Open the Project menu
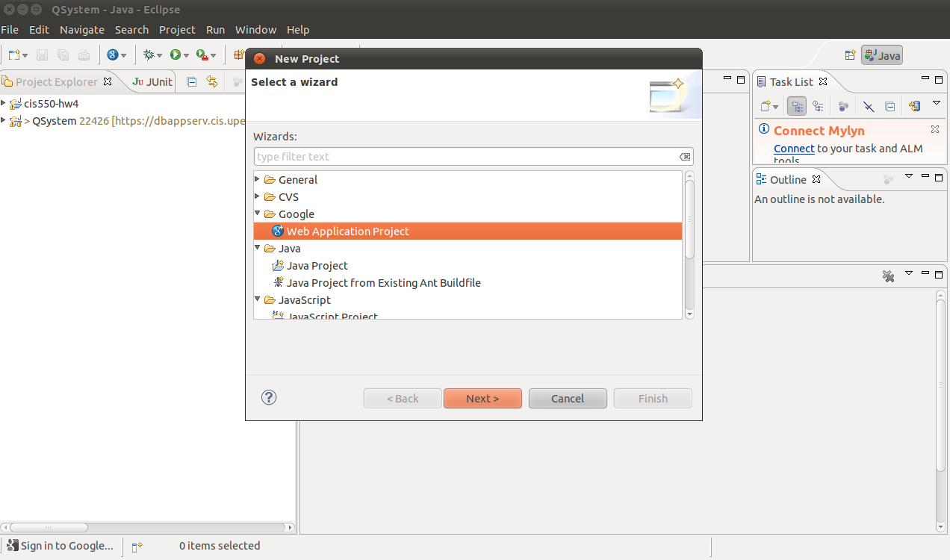 (177, 30)
